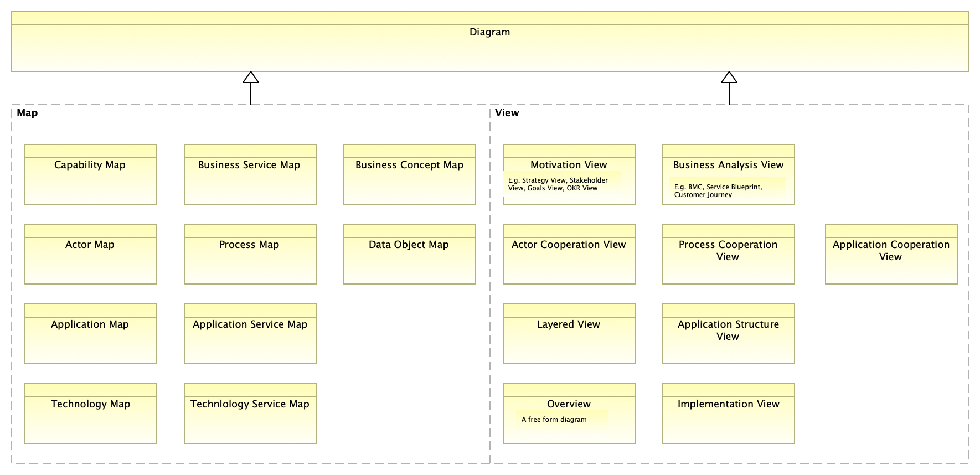Click the Process Cooperation View element
980x475 pixels.
point(729,254)
